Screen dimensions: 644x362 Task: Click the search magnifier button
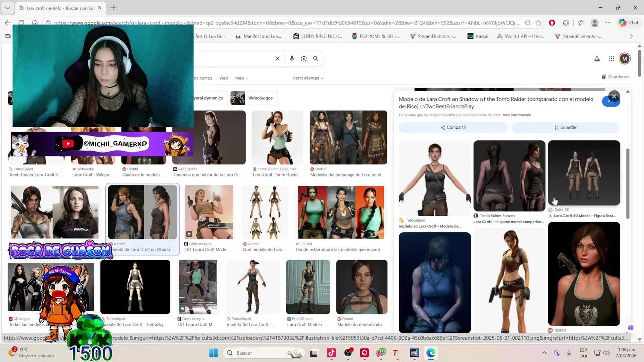click(x=316, y=59)
